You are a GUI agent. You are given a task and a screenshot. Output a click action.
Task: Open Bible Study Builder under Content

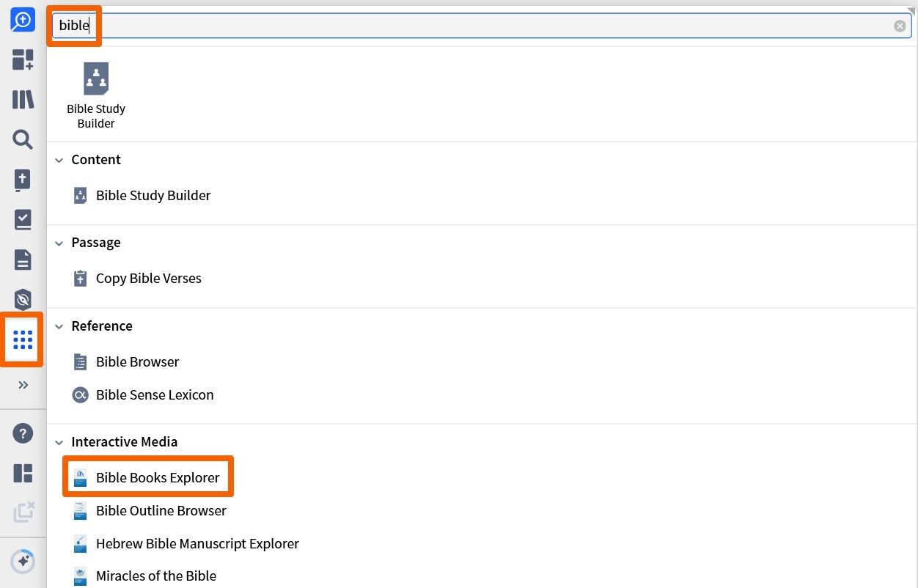tap(142, 196)
